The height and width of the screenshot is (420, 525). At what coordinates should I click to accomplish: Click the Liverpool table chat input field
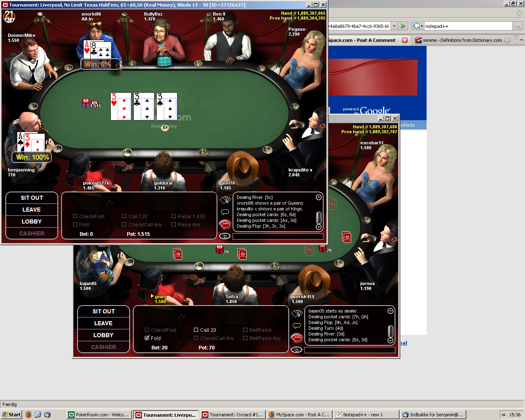point(278,236)
